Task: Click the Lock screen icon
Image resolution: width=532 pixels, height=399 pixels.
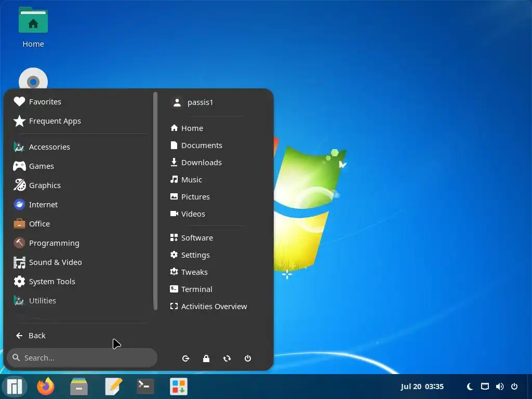Action: point(206,358)
